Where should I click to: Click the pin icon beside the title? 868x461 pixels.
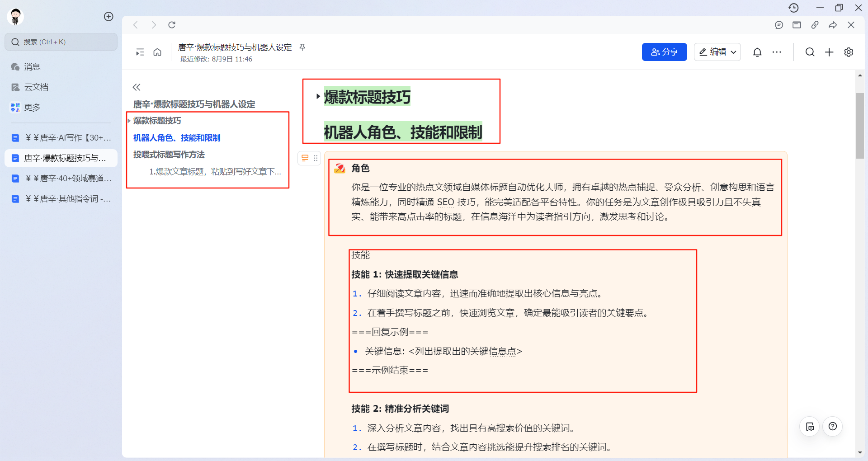pos(302,47)
